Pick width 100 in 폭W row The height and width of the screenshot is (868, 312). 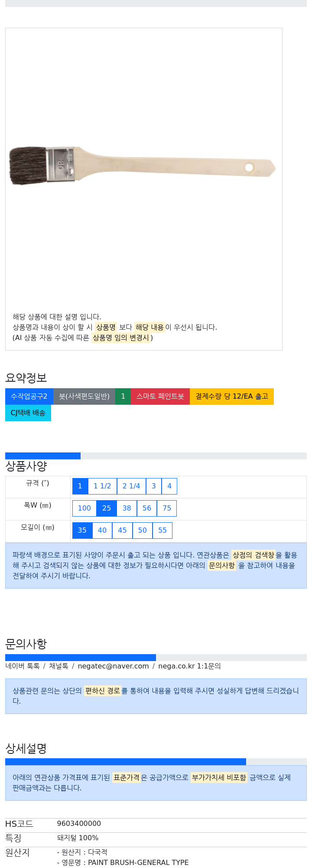[84, 508]
